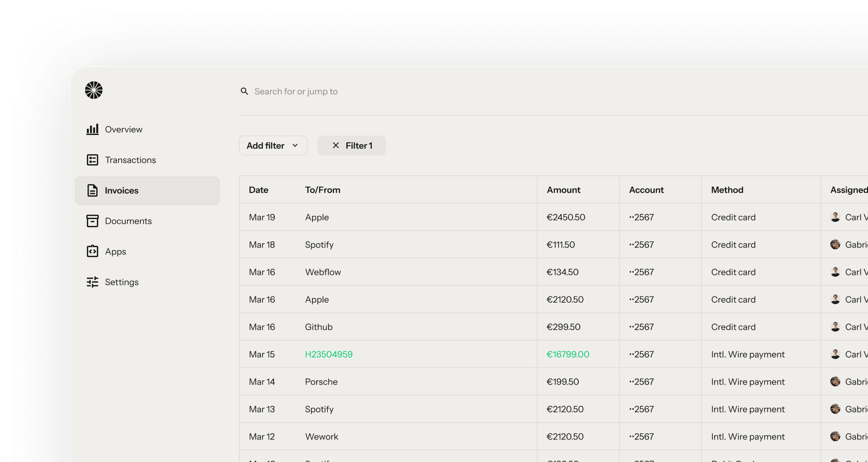Remove Filter 1 by clicking its X
The height and width of the screenshot is (462, 868).
[x=336, y=145]
